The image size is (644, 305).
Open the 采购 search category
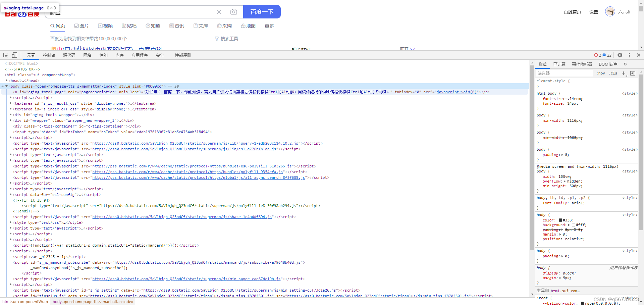[x=224, y=26]
